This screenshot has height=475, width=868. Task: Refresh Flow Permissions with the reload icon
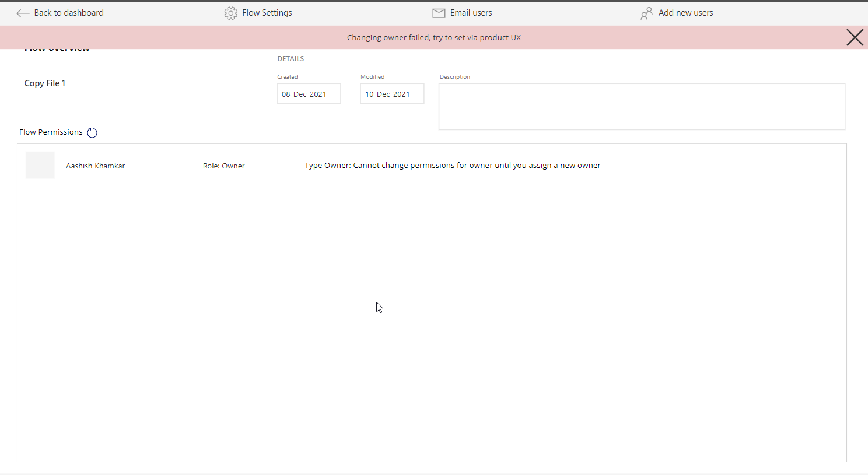(92, 132)
